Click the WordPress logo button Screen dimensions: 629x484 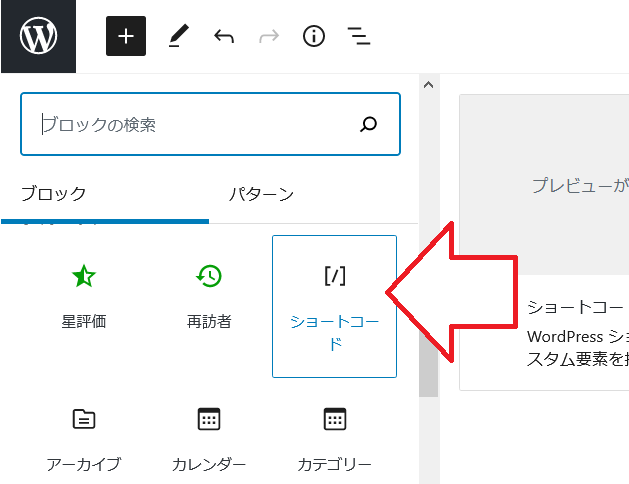click(38, 37)
